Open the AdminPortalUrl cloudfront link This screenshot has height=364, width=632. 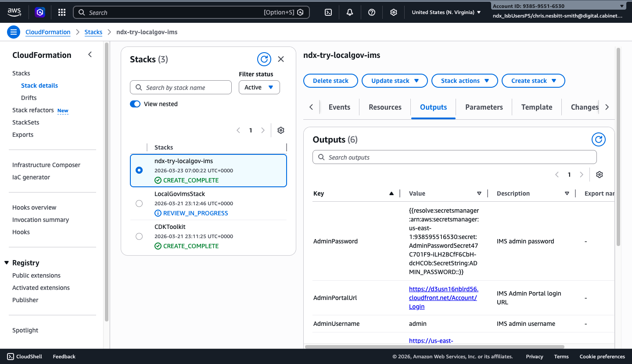(443, 298)
